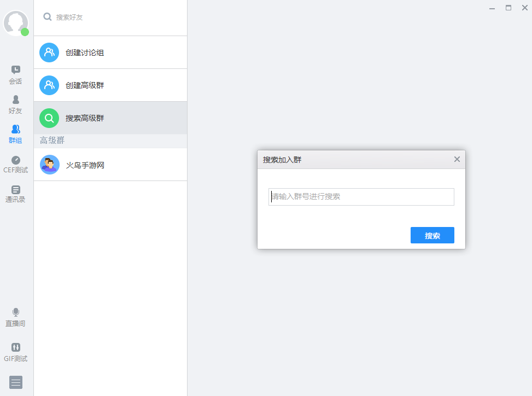The height and width of the screenshot is (396, 532).
Task: Click the group number input field
Action: 361,197
